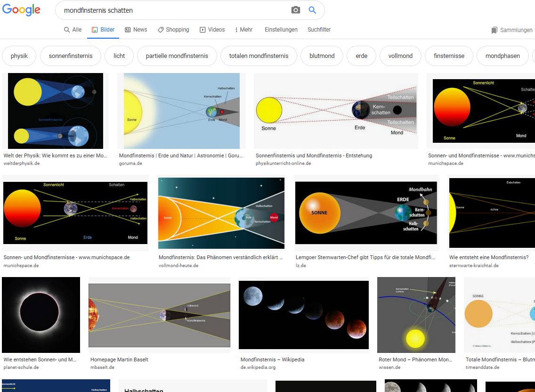Image resolution: width=535 pixels, height=392 pixels.
Task: Open search by image camera icon
Action: click(295, 10)
